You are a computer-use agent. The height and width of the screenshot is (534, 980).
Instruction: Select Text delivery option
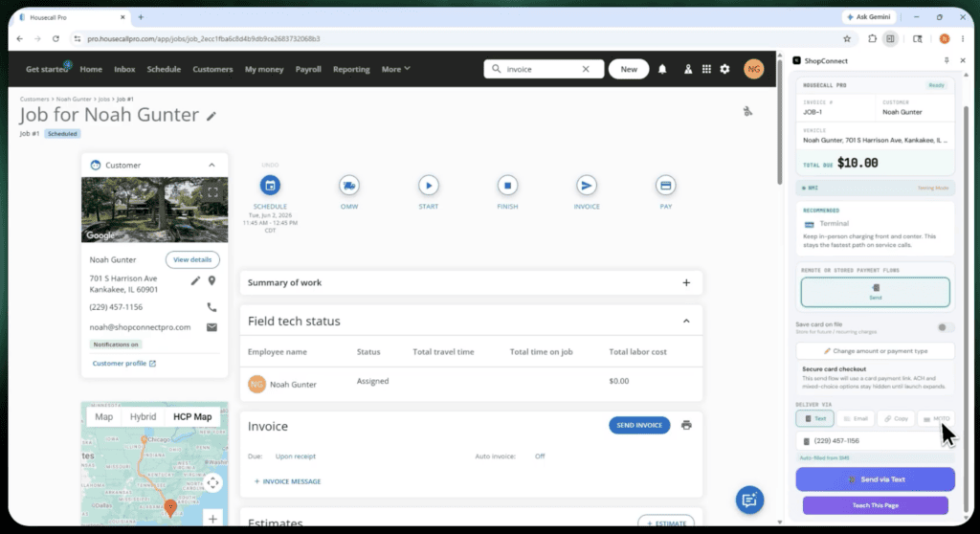click(815, 418)
